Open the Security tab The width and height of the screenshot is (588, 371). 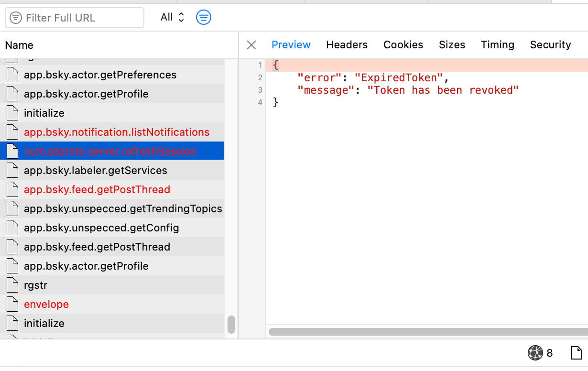[x=550, y=45]
